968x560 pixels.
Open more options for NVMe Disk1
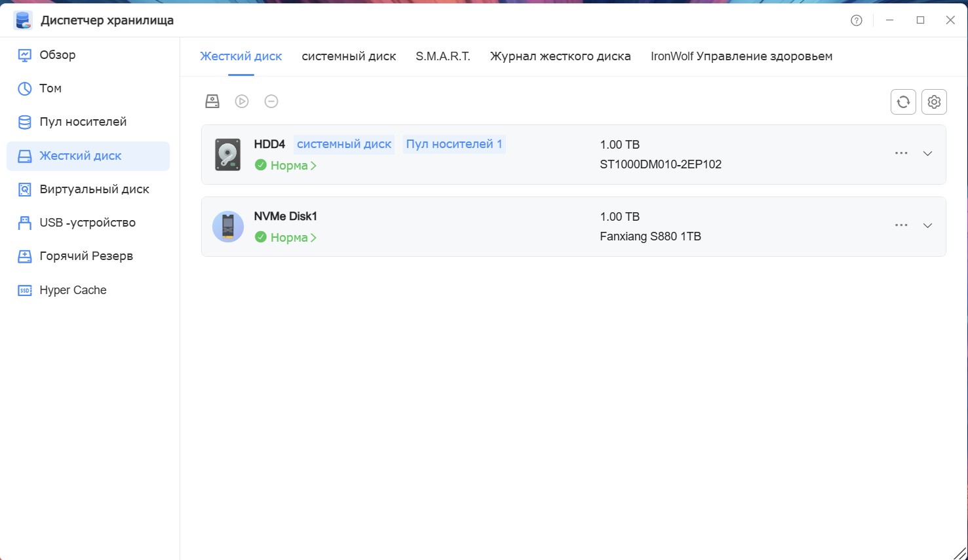901,225
